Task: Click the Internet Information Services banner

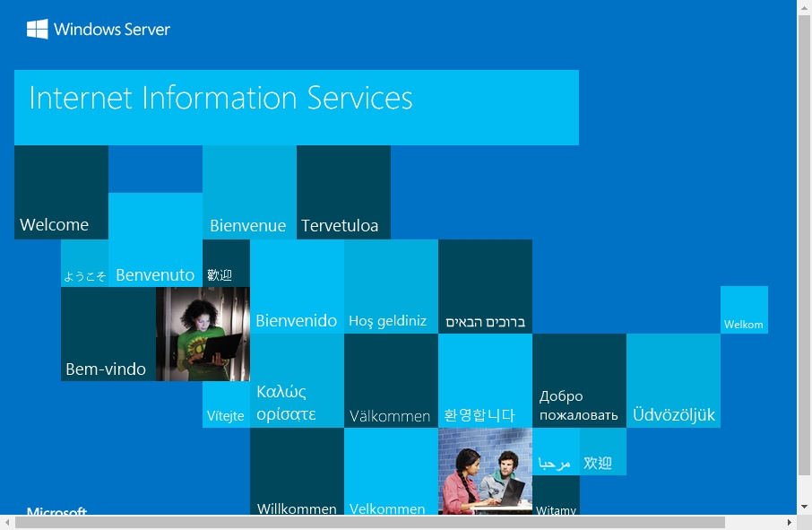Action: click(x=297, y=108)
